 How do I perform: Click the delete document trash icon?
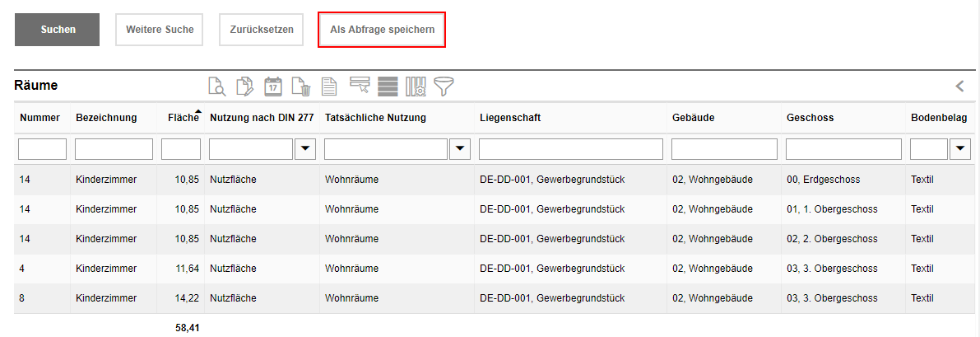(x=301, y=87)
